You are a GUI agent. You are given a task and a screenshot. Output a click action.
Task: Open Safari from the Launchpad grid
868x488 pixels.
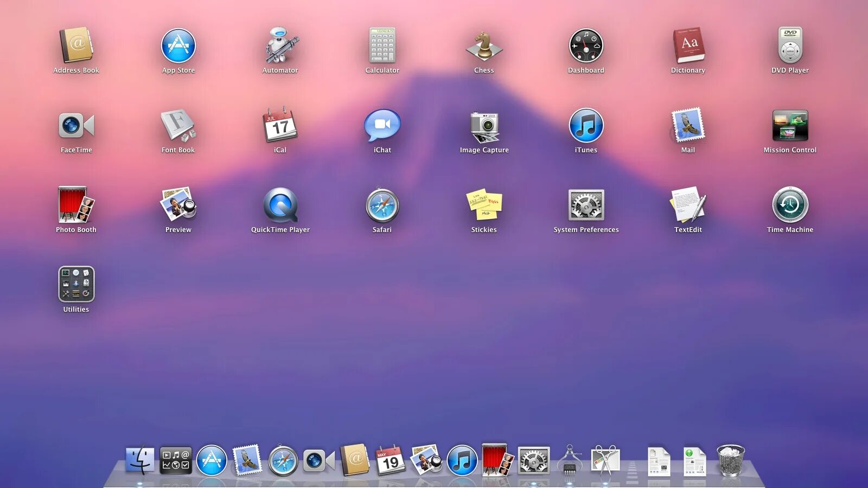(x=382, y=205)
